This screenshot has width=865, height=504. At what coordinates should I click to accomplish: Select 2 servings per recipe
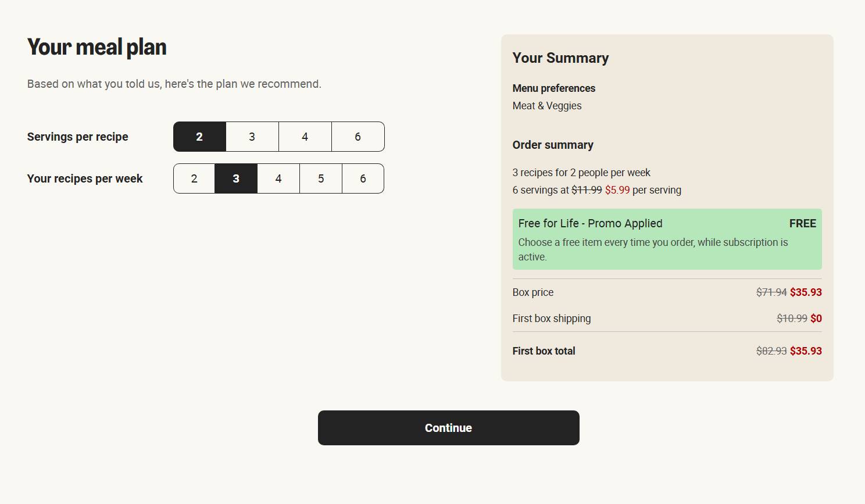click(x=199, y=137)
